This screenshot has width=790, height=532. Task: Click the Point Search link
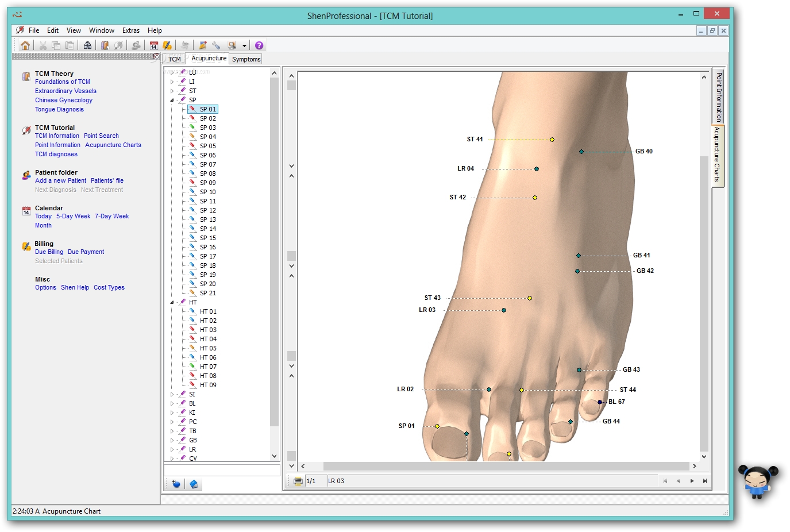101,136
